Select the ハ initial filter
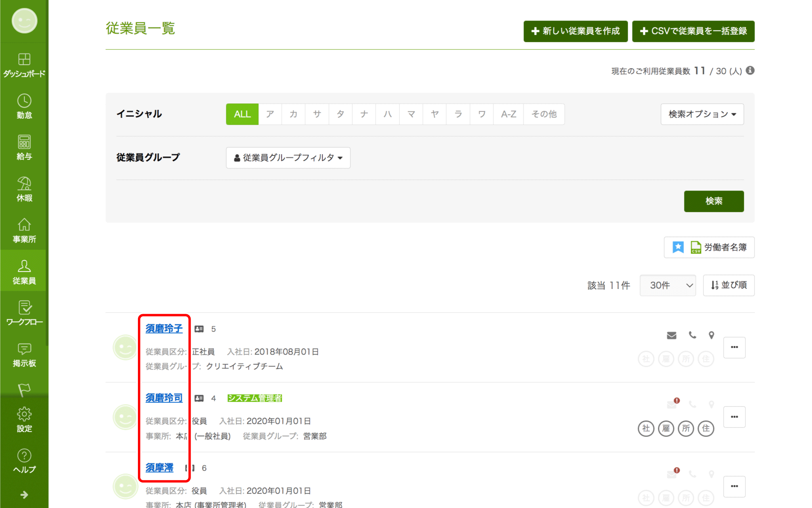This screenshot has width=812, height=508. (388, 114)
